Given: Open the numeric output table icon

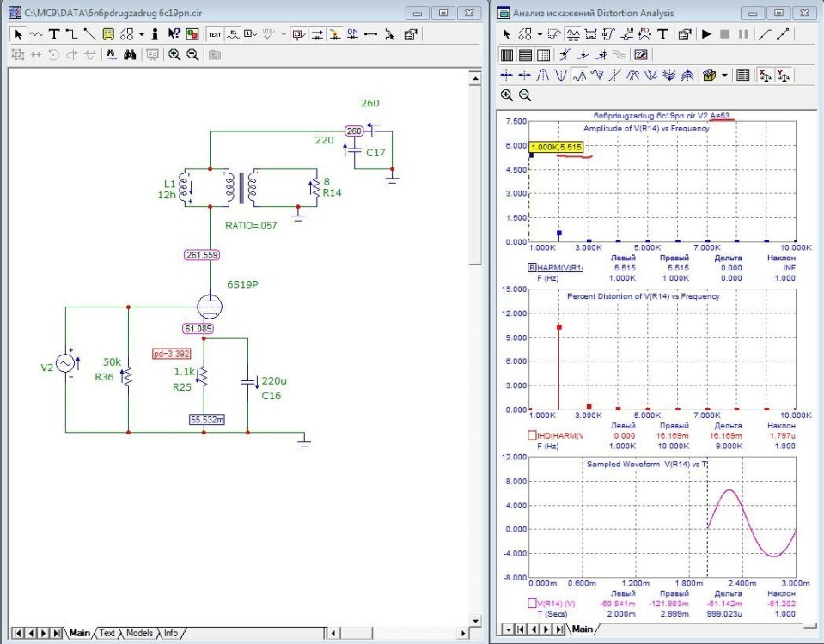Looking at the screenshot, I should coord(743,75).
